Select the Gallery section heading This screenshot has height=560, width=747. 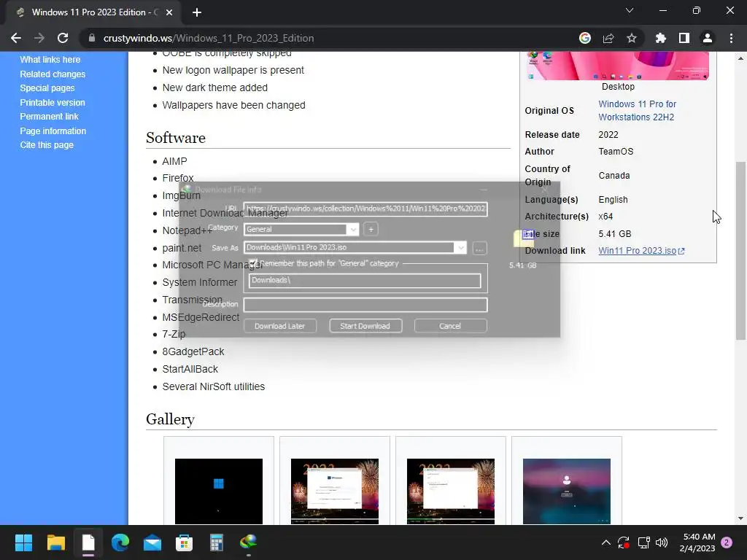pyautogui.click(x=170, y=419)
